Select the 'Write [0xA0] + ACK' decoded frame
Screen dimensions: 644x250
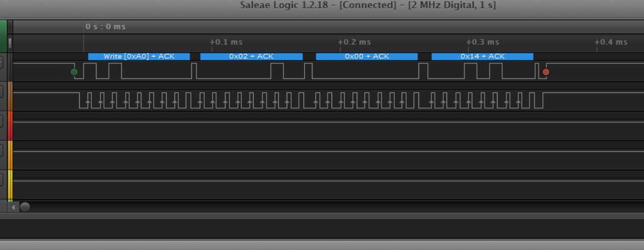point(139,57)
